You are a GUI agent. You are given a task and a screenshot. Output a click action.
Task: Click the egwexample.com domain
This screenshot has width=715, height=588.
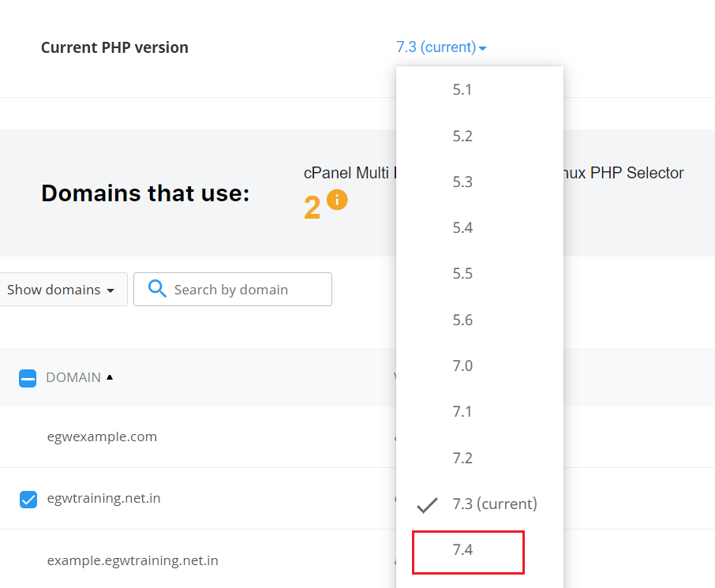pos(102,436)
